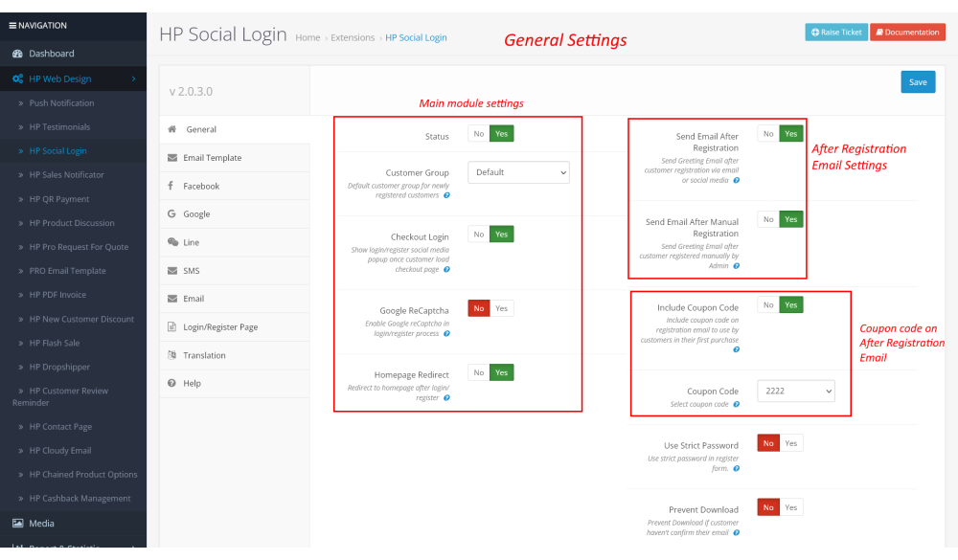Set Checkout Login toggle to No

tap(479, 235)
